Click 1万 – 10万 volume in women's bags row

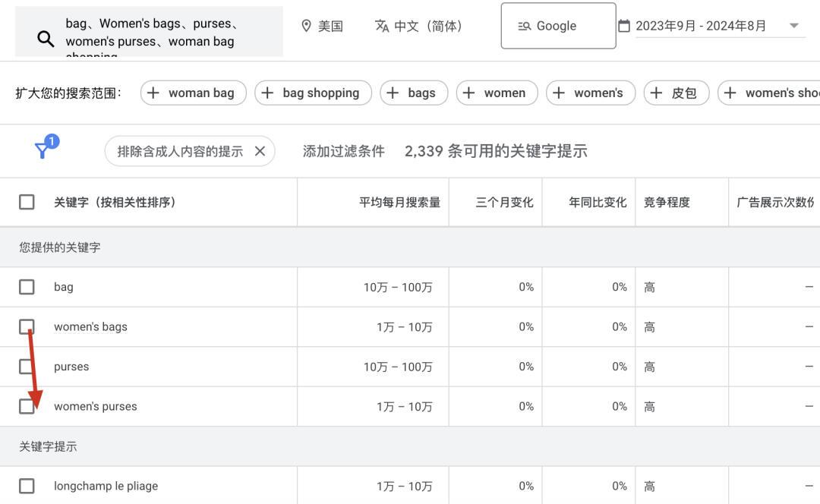pyautogui.click(x=404, y=327)
